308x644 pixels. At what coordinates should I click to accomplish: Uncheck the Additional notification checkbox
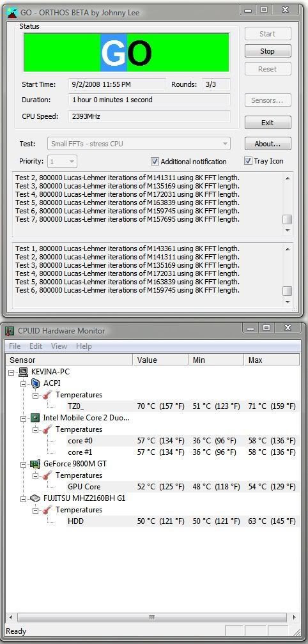[x=155, y=162]
